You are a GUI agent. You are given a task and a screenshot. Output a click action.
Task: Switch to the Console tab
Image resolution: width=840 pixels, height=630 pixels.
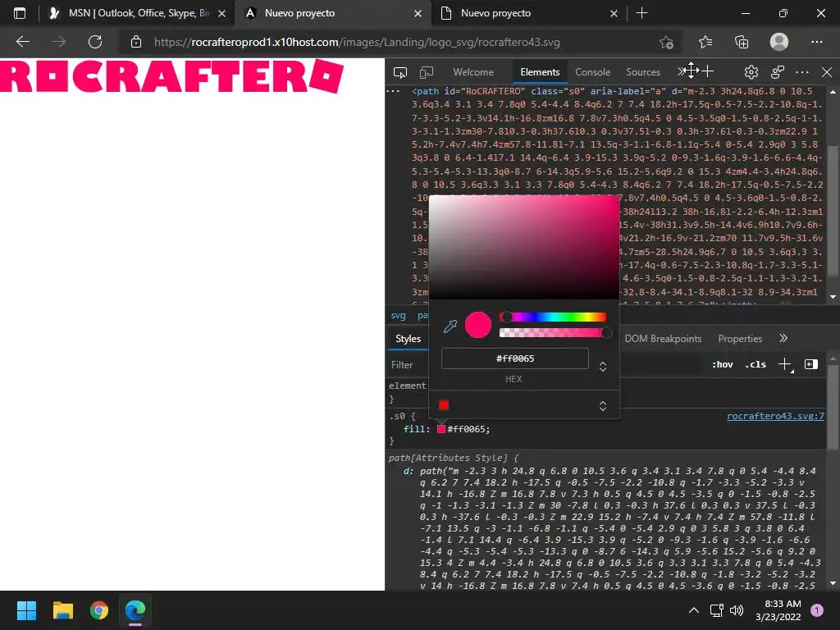click(x=592, y=72)
